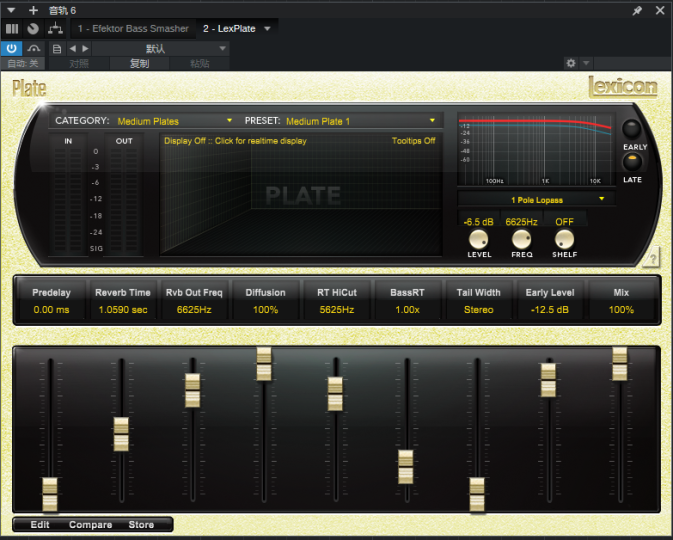Screen dimensions: 673x540
Task: Expand the 1 Pole Lopass filter dropdown
Action: click(537, 200)
